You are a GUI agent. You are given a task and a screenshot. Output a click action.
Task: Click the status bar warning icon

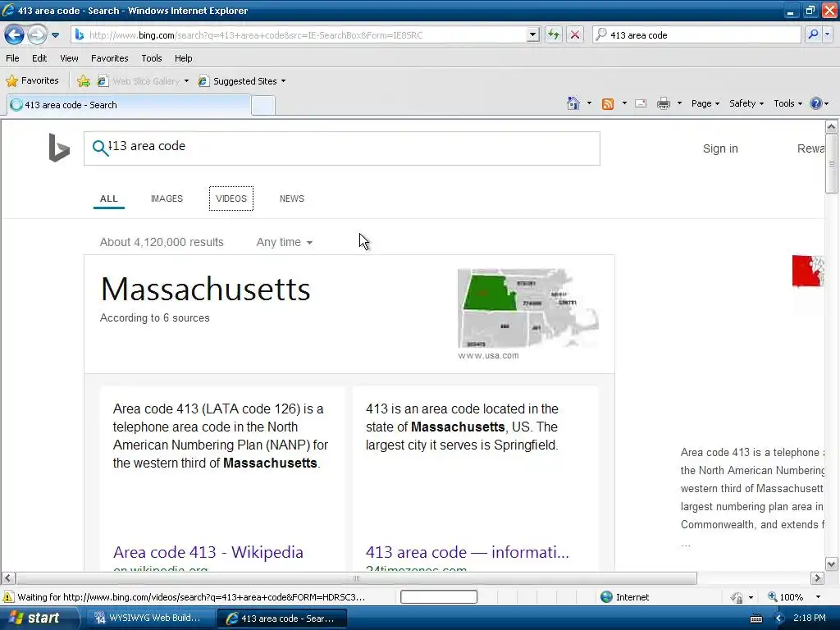coord(8,597)
